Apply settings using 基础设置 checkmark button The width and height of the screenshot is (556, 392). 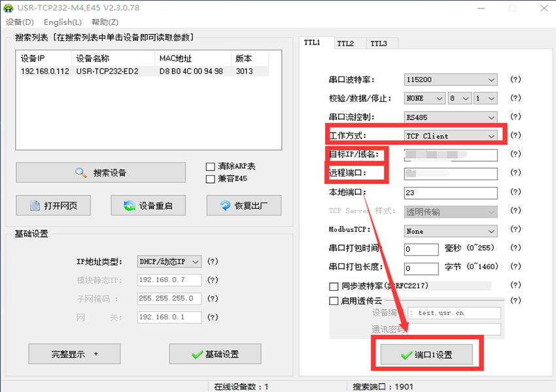point(215,354)
